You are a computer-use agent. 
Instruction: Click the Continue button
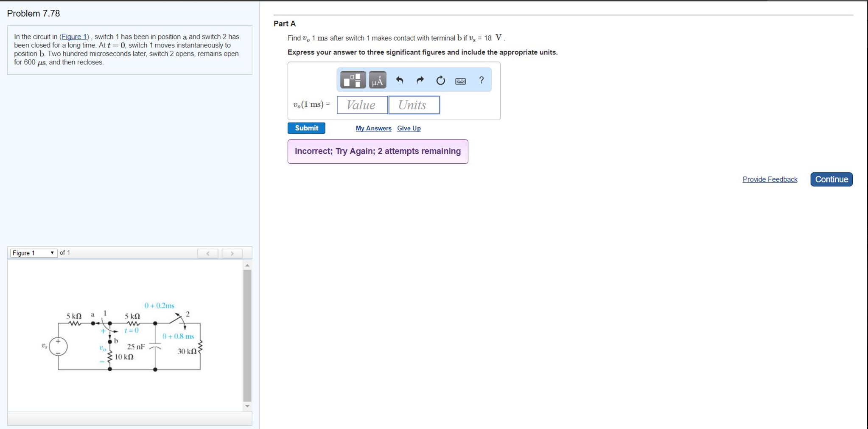pyautogui.click(x=831, y=179)
